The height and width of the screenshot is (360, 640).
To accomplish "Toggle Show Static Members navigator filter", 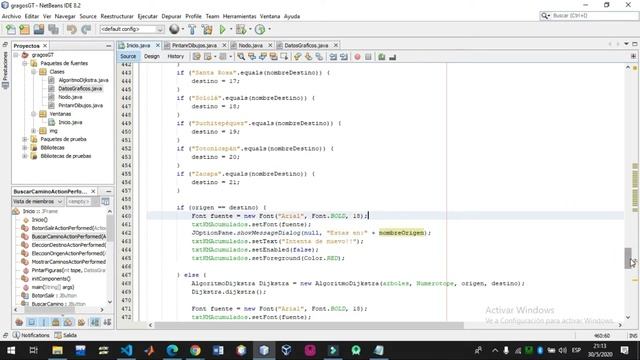I will point(44,322).
